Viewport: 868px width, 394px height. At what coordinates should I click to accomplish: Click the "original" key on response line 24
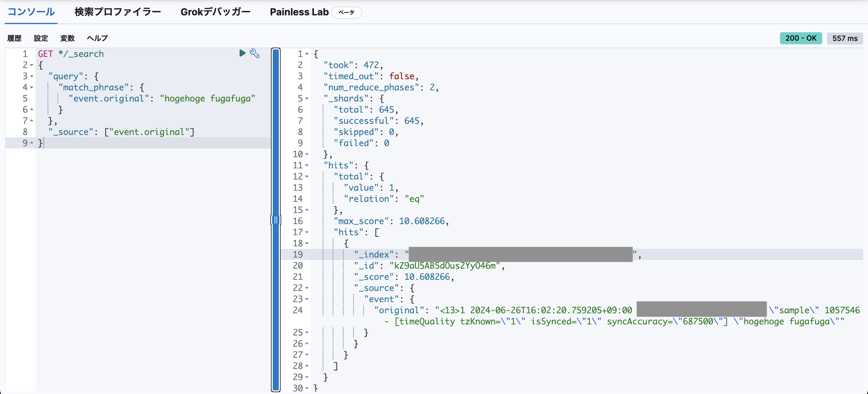399,310
